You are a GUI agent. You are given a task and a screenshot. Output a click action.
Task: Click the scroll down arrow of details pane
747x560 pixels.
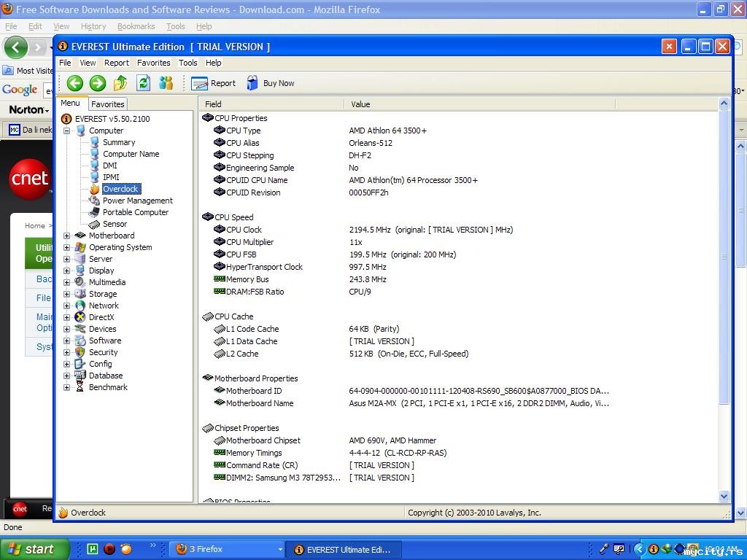tap(724, 496)
